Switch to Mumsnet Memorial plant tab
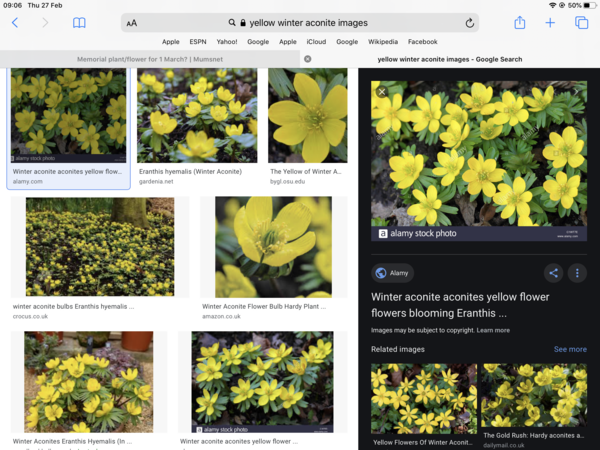The height and width of the screenshot is (450, 600). [150, 59]
